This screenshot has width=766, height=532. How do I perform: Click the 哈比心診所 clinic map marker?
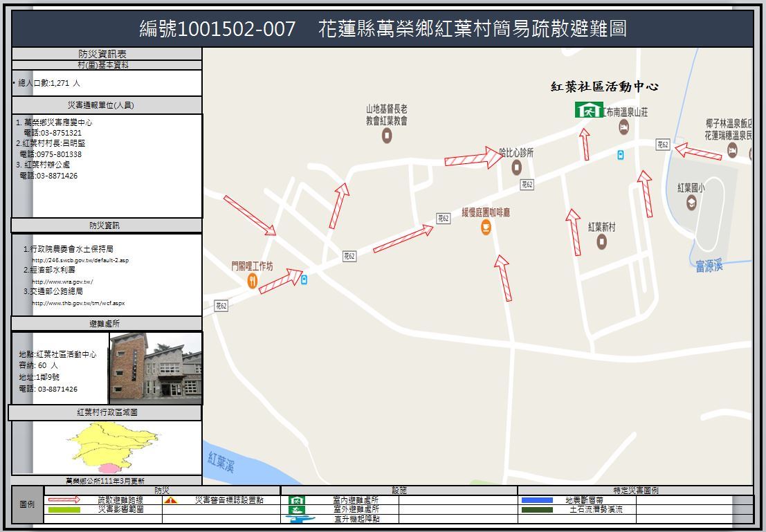516,167
